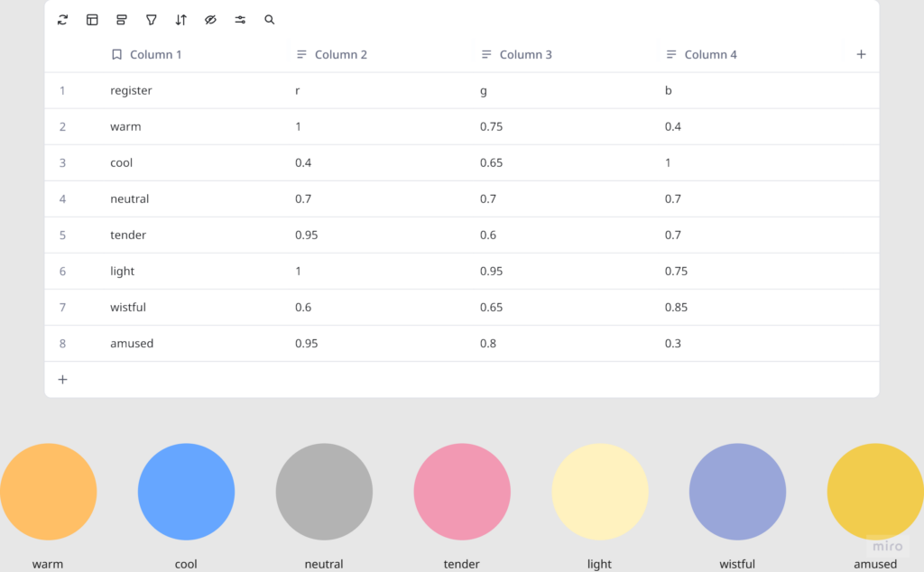Click the search magnifier icon

pyautogui.click(x=269, y=20)
